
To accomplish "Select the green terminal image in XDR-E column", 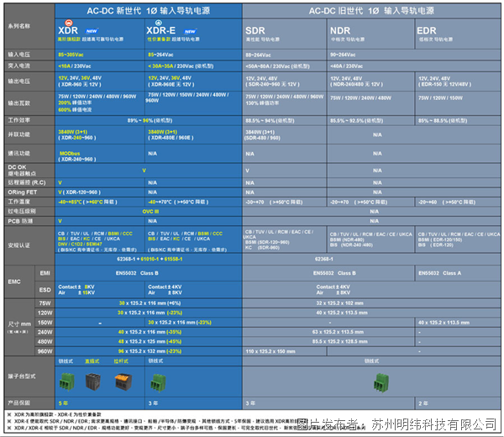I will [158, 382].
